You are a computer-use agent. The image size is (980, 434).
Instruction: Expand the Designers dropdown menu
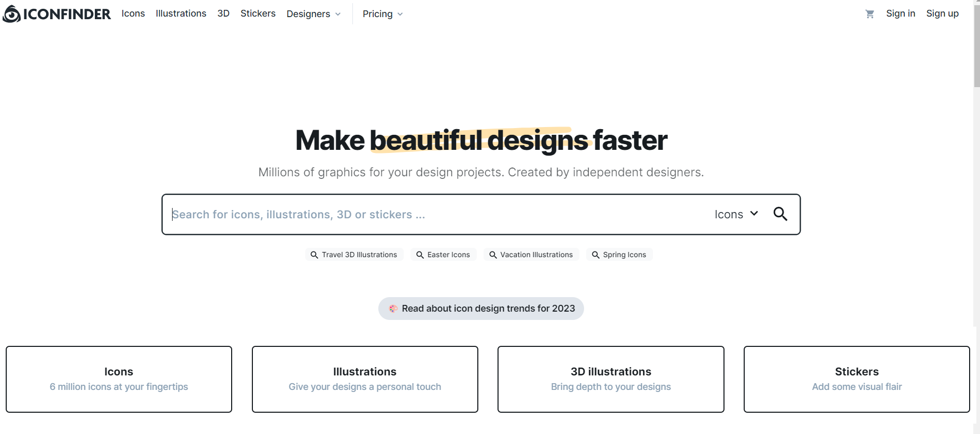[313, 14]
